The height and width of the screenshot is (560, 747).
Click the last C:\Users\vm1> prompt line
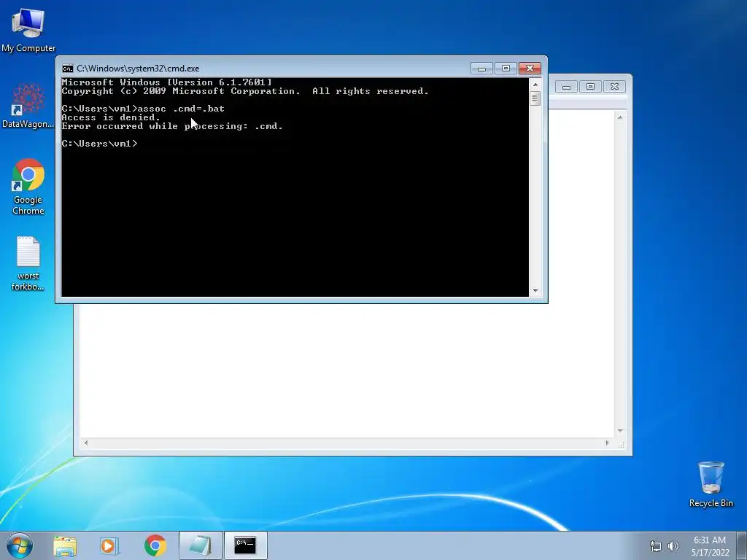[99, 144]
